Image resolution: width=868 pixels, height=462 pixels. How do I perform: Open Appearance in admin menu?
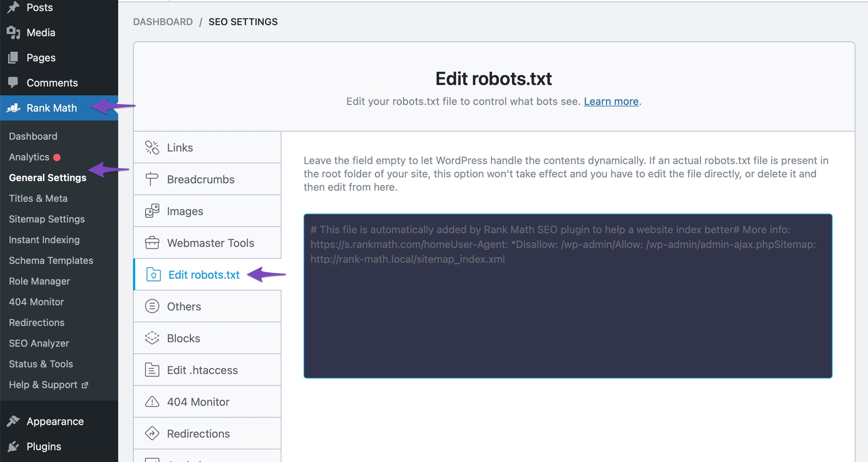click(59, 421)
